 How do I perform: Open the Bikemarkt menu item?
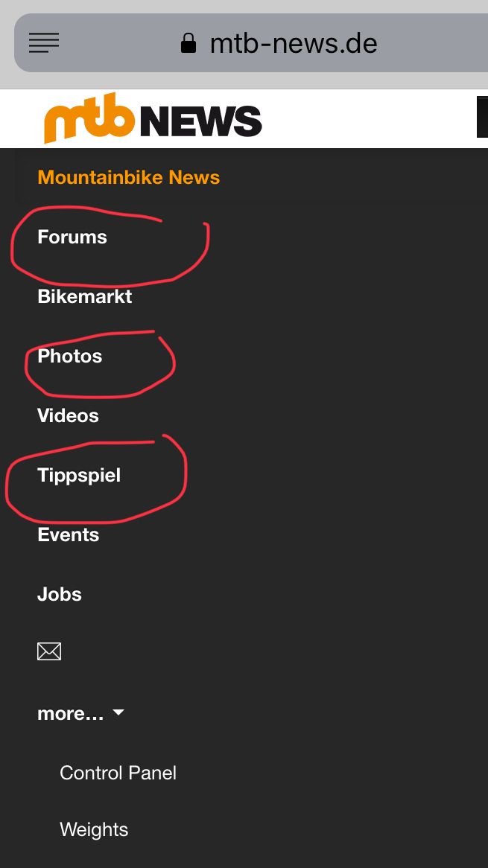click(85, 296)
